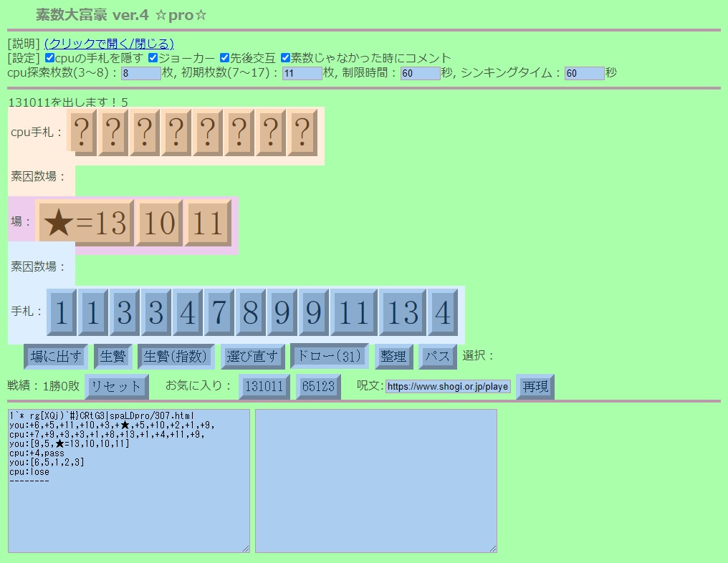Click the 制限時間 input field
This screenshot has height=563, width=728.
[420, 73]
